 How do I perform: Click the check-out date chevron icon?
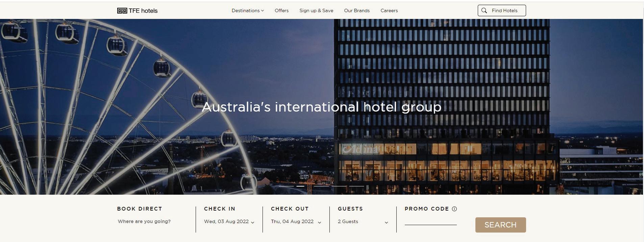pos(320,222)
